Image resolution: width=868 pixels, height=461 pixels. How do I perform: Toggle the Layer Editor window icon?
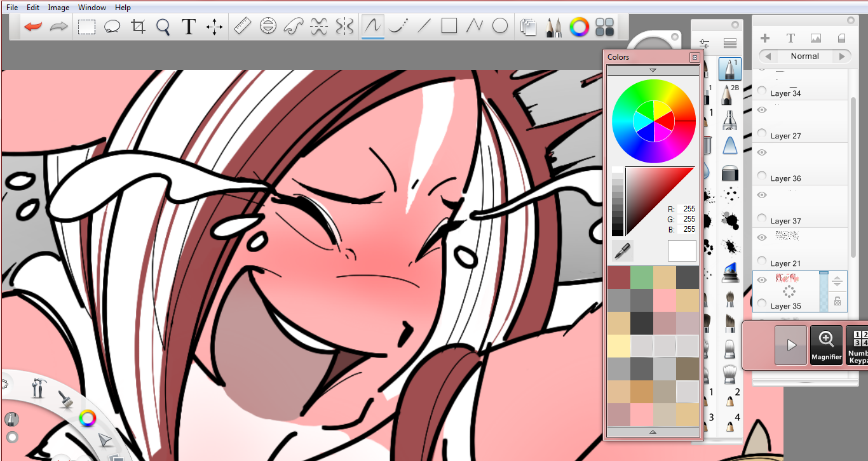(528, 27)
